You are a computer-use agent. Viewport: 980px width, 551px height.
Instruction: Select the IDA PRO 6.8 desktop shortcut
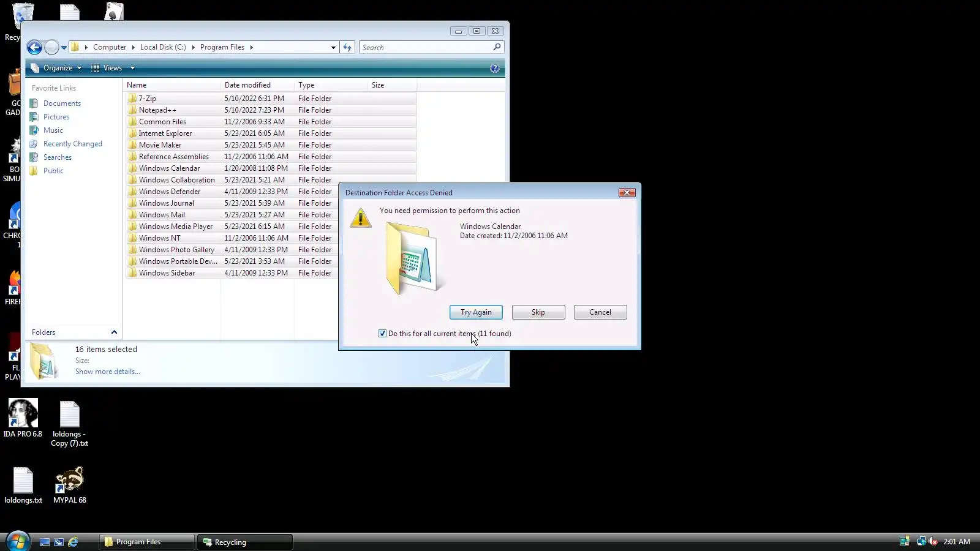(x=23, y=419)
